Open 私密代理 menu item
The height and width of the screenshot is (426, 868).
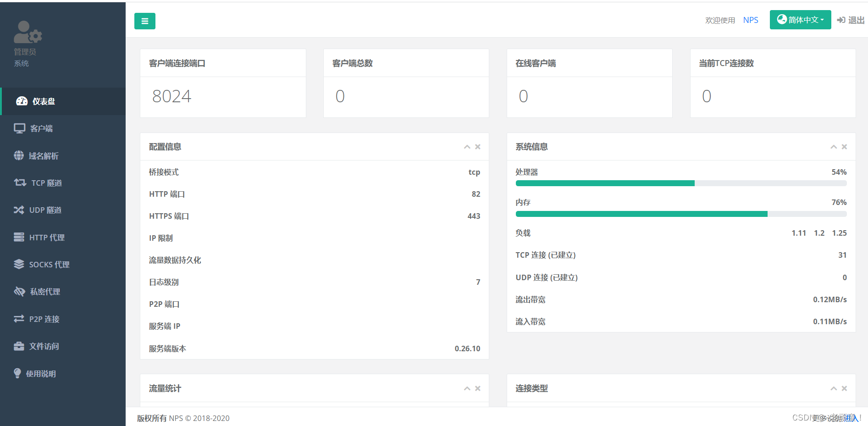click(x=63, y=292)
